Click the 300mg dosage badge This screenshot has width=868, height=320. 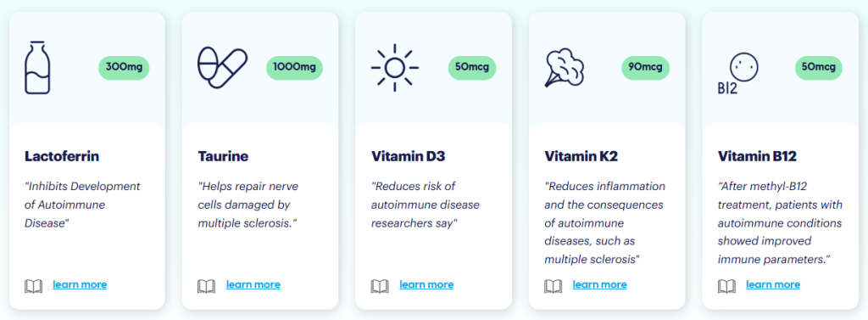click(x=124, y=68)
